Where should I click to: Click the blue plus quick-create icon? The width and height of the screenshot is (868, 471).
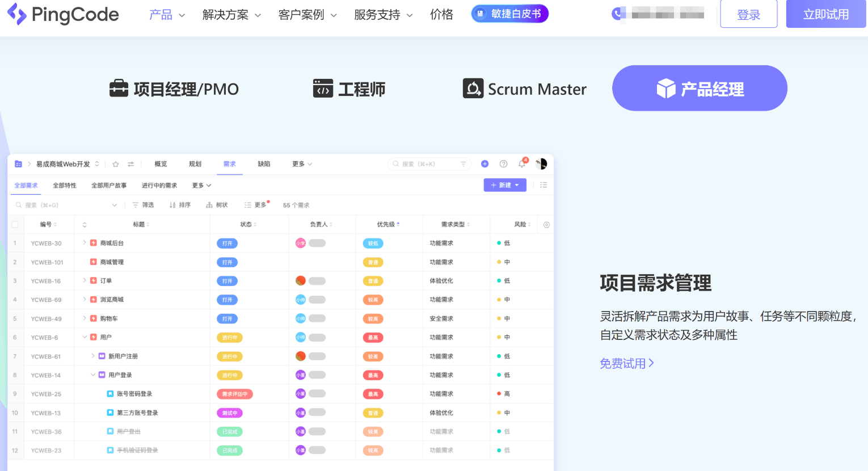(x=485, y=164)
